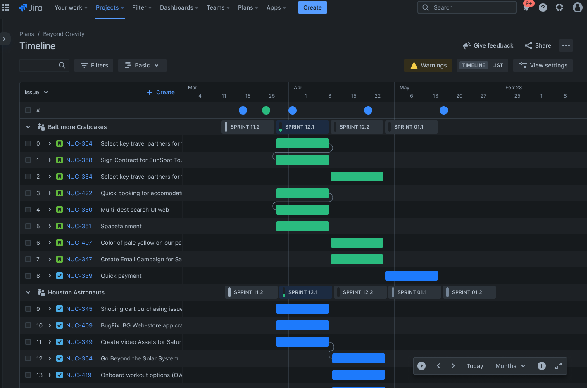Viewport: 588px width, 389px height.
Task: Collapse the Baltimore Crabcakes group
Action: [x=28, y=127]
